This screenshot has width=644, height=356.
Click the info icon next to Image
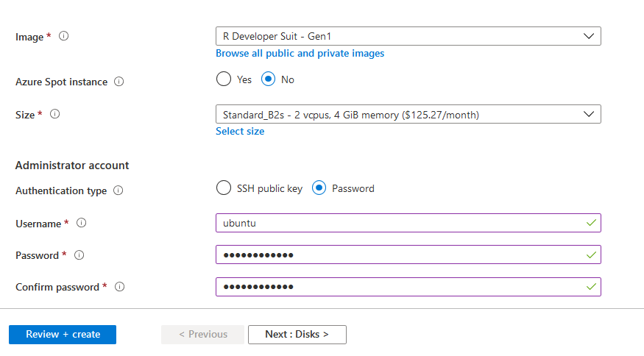pyautogui.click(x=63, y=36)
